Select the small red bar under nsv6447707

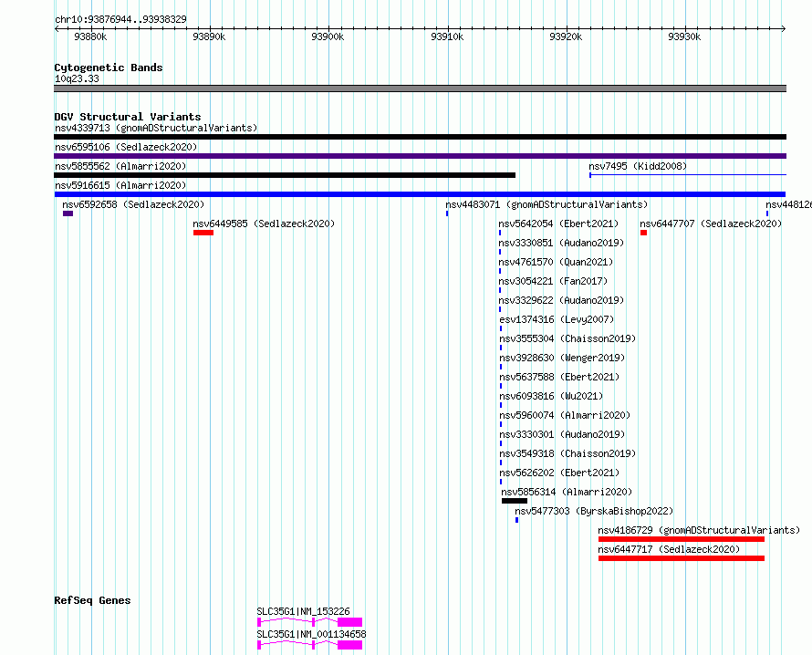coord(644,233)
